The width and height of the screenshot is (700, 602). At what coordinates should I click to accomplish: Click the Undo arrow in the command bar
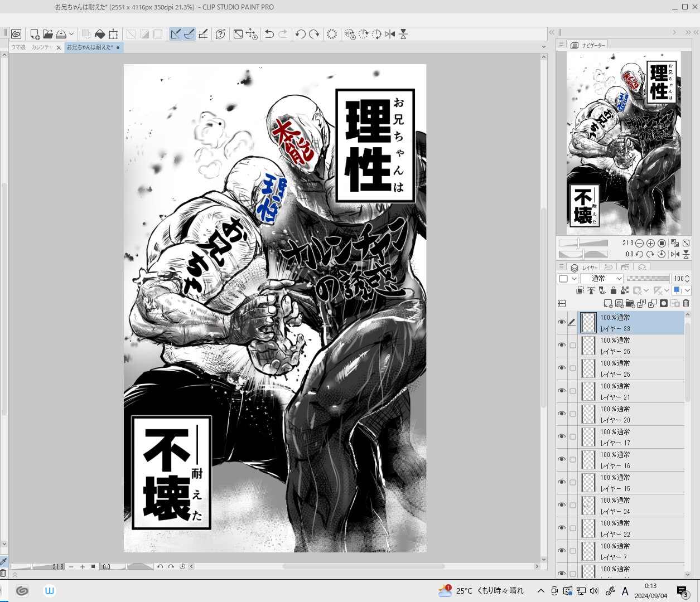269,34
